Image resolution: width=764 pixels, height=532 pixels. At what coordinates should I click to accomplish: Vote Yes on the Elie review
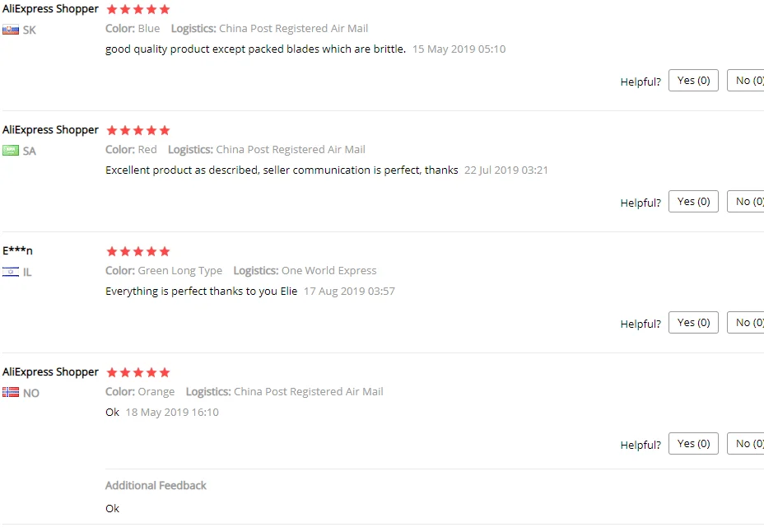click(693, 323)
